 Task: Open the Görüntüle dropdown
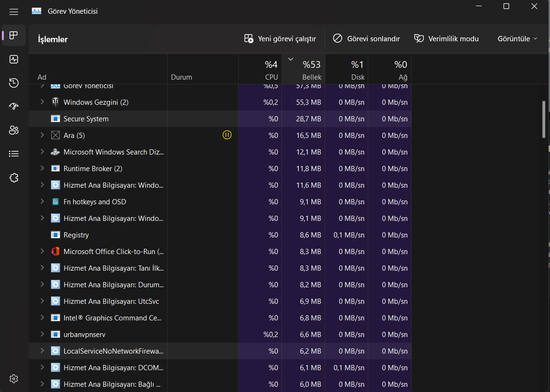click(x=517, y=39)
